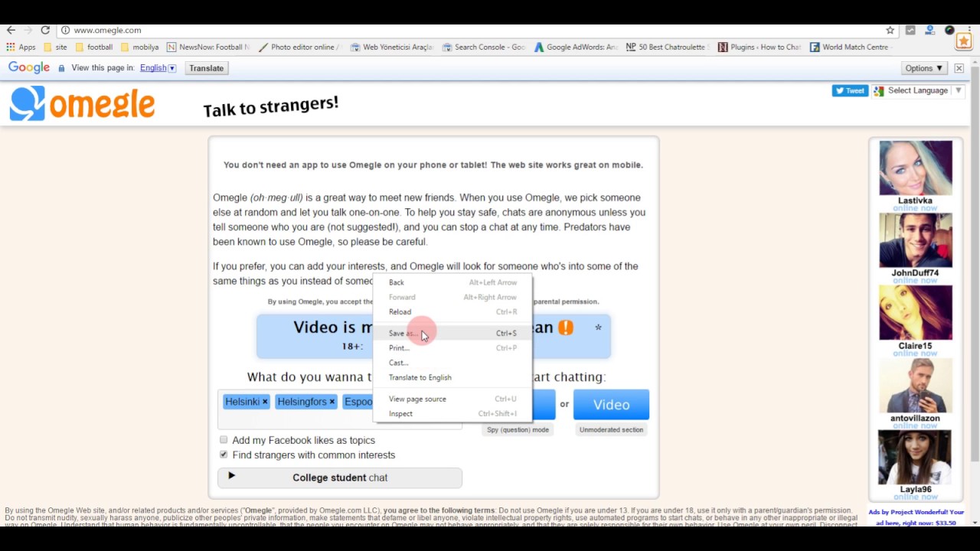The height and width of the screenshot is (551, 980).
Task: Open antovillazon profile thumbnail
Action: pyautogui.click(x=916, y=386)
